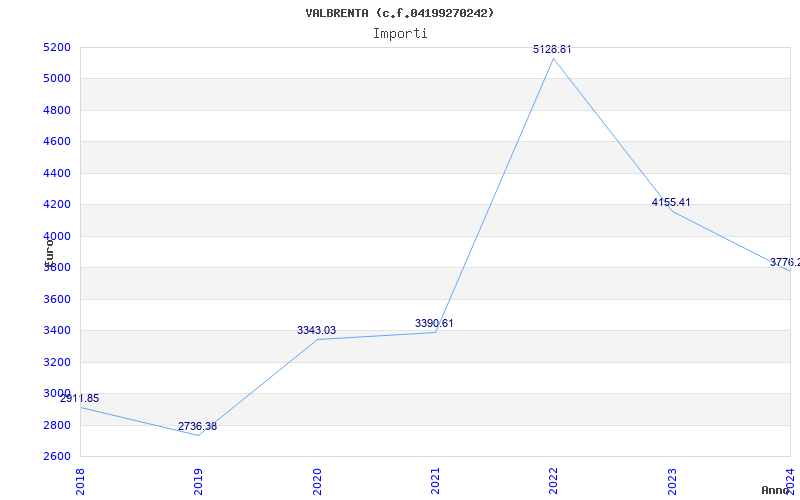Click the 2022 x-axis label
Image resolution: width=800 pixels, height=500 pixels.
[x=553, y=482]
